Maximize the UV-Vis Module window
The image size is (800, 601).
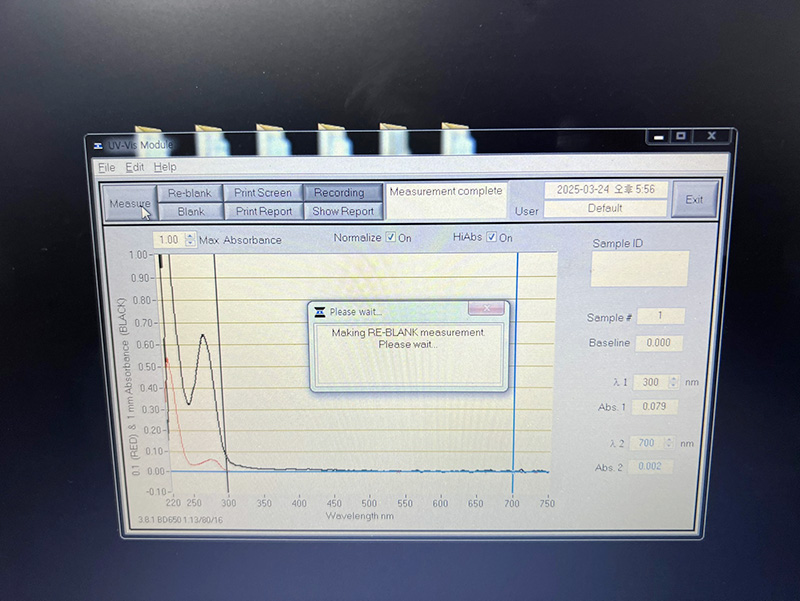pos(680,136)
